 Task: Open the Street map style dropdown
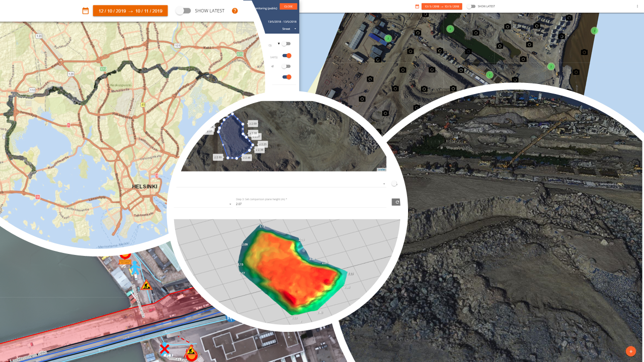(289, 29)
